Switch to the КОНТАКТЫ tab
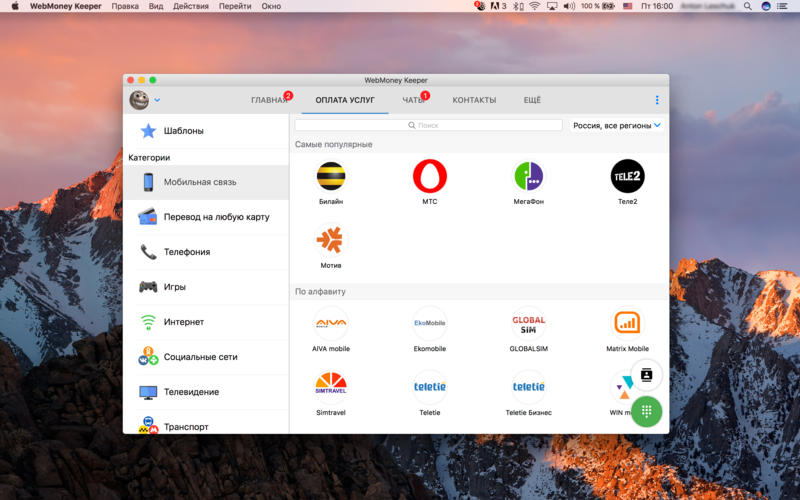The image size is (800, 500). coord(474,100)
